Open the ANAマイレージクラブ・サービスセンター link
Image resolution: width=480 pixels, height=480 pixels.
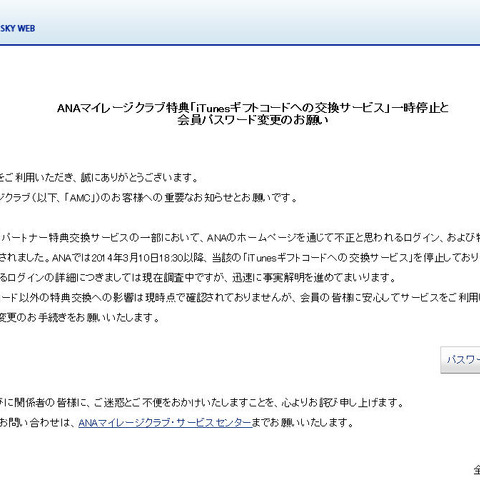pyautogui.click(x=165, y=423)
